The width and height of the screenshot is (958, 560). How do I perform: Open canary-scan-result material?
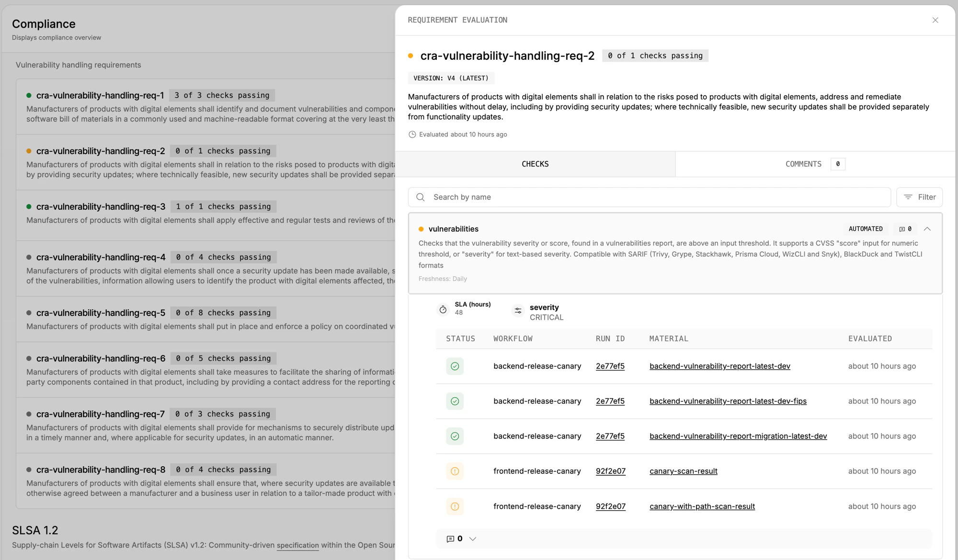(x=684, y=471)
